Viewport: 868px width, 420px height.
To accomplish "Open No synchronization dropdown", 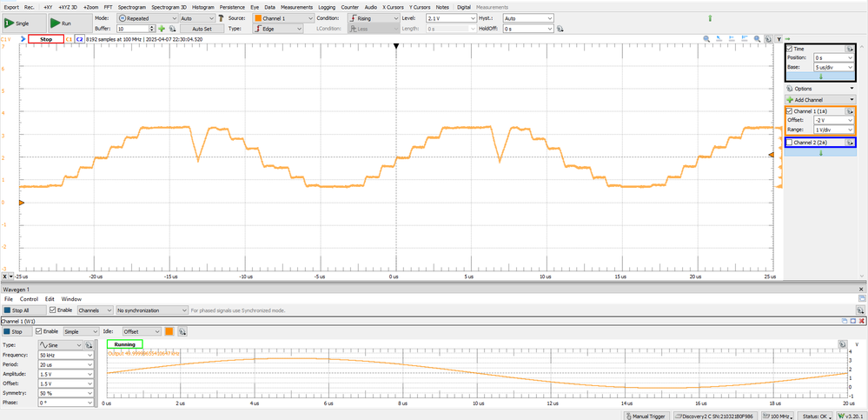I will tap(151, 310).
